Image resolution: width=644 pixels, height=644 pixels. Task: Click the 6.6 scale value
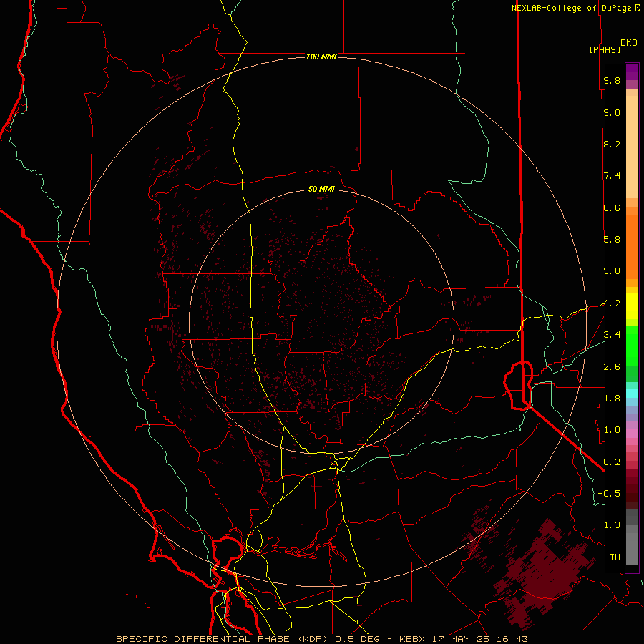tap(612, 208)
